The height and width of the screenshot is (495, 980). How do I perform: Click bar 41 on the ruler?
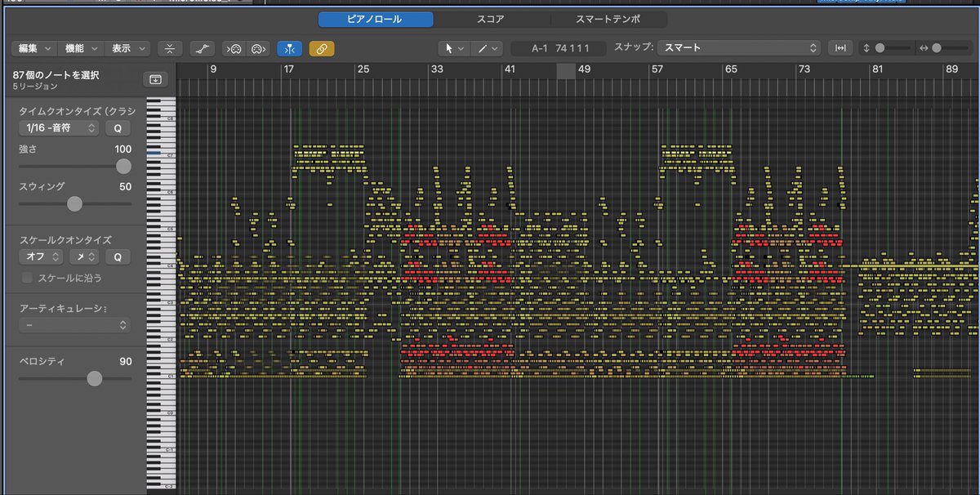click(x=510, y=71)
